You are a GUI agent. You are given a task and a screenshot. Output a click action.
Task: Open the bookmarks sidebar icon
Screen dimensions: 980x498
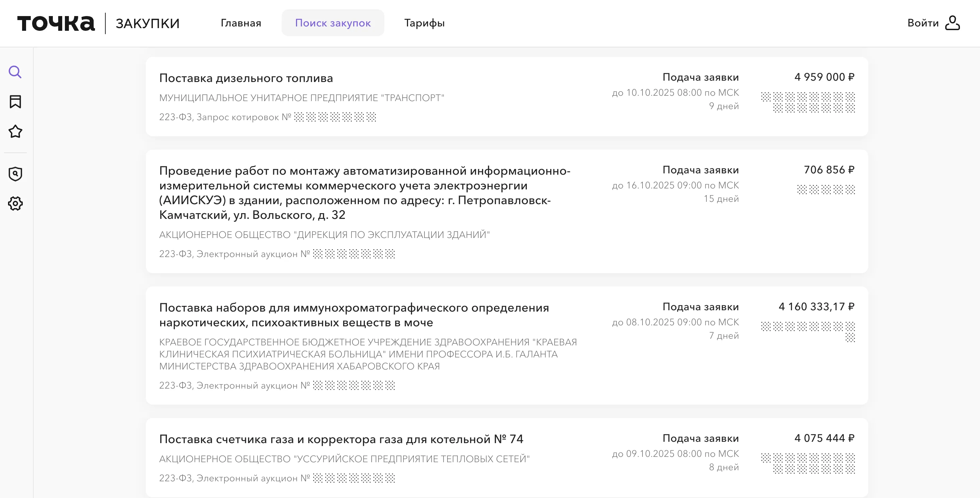pyautogui.click(x=15, y=102)
